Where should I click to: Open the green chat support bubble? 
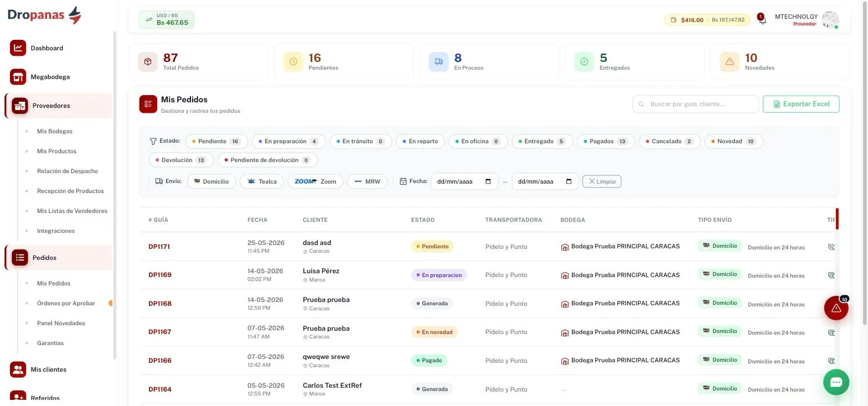click(x=836, y=382)
